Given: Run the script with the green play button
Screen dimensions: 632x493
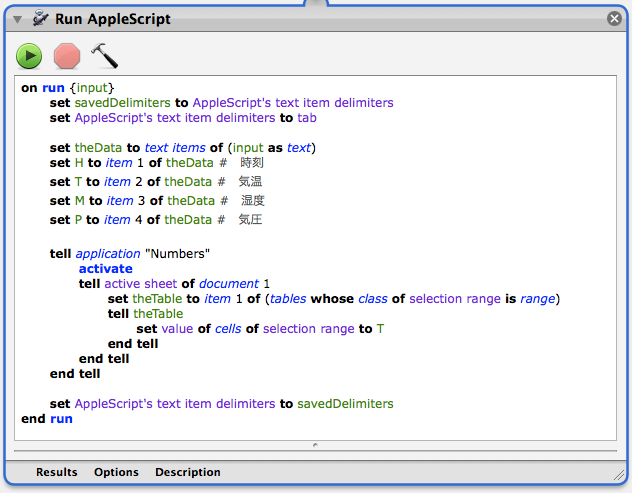Looking at the screenshot, I should point(29,55).
